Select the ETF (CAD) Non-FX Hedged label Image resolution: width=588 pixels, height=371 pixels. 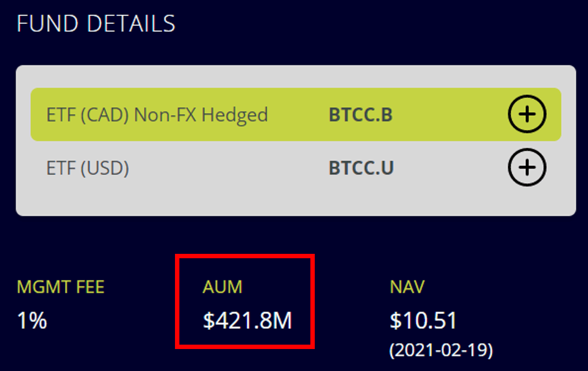pos(157,115)
